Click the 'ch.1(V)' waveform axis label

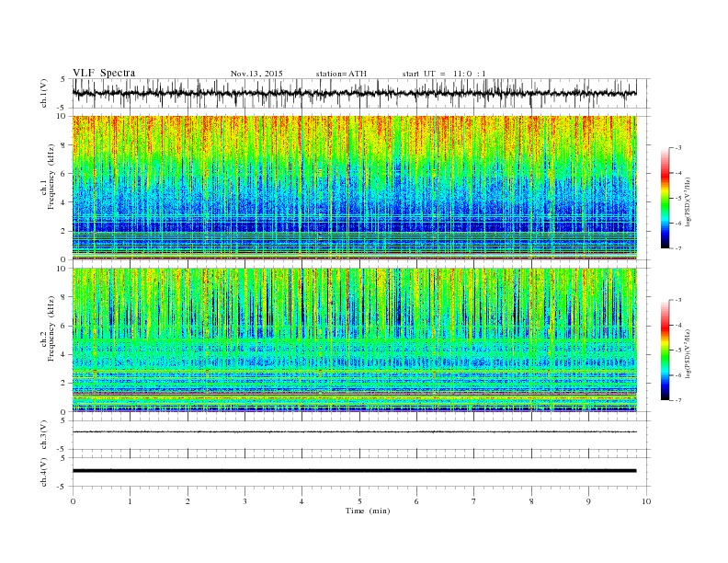44,93
